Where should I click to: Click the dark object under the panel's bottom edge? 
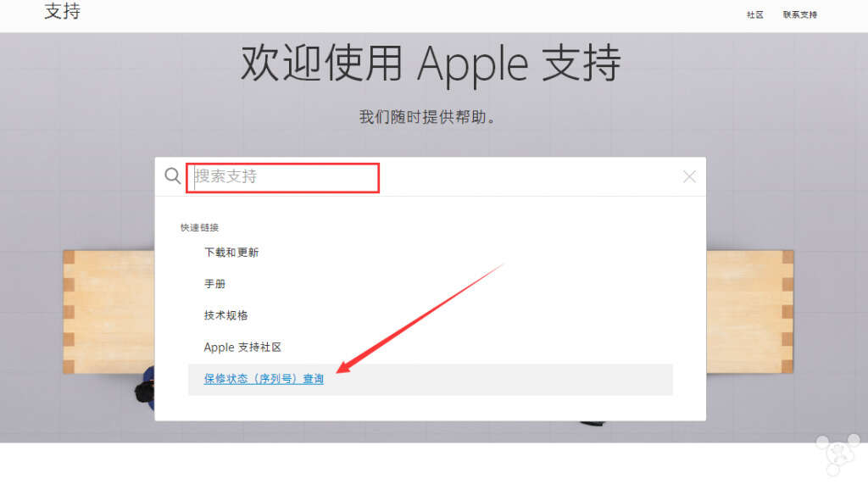pos(593,424)
